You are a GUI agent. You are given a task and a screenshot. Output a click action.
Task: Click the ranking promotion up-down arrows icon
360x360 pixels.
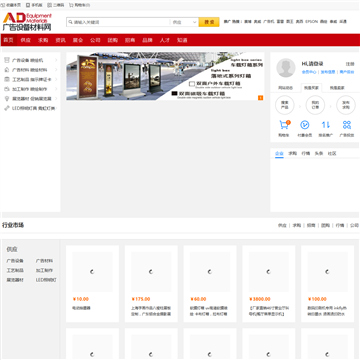click(x=326, y=125)
